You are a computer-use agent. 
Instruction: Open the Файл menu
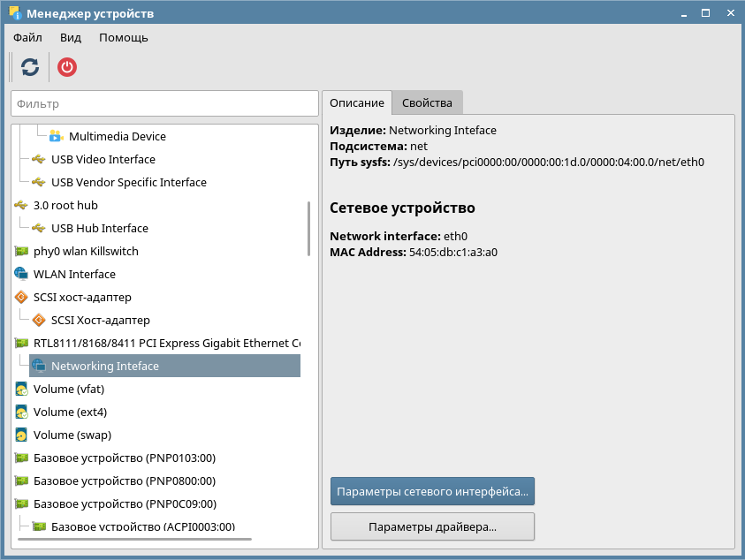pyautogui.click(x=27, y=38)
